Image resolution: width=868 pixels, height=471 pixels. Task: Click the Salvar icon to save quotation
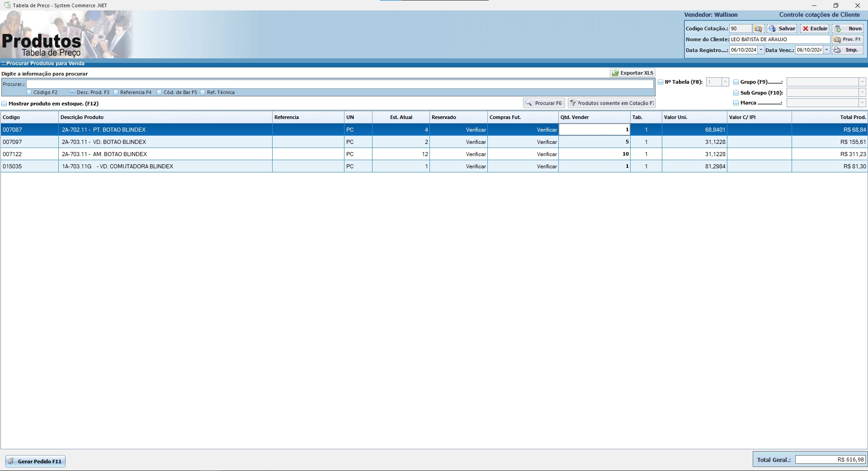point(773,29)
